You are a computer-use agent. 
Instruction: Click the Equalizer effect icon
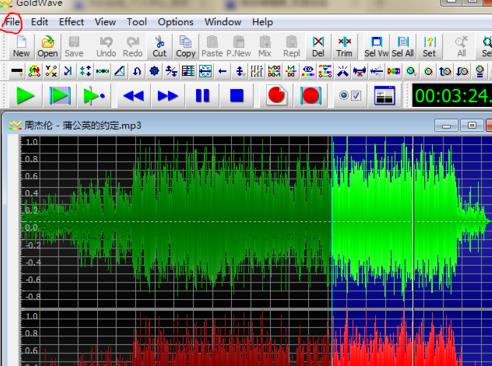[x=257, y=71]
